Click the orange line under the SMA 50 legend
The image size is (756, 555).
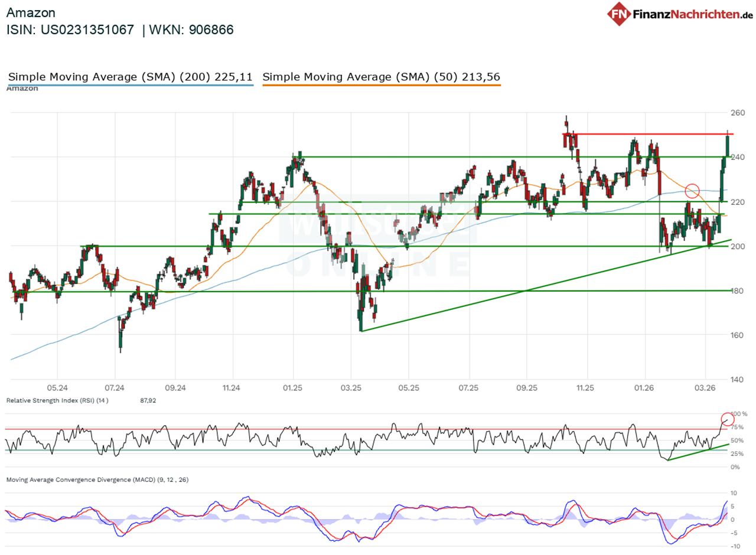(381, 86)
